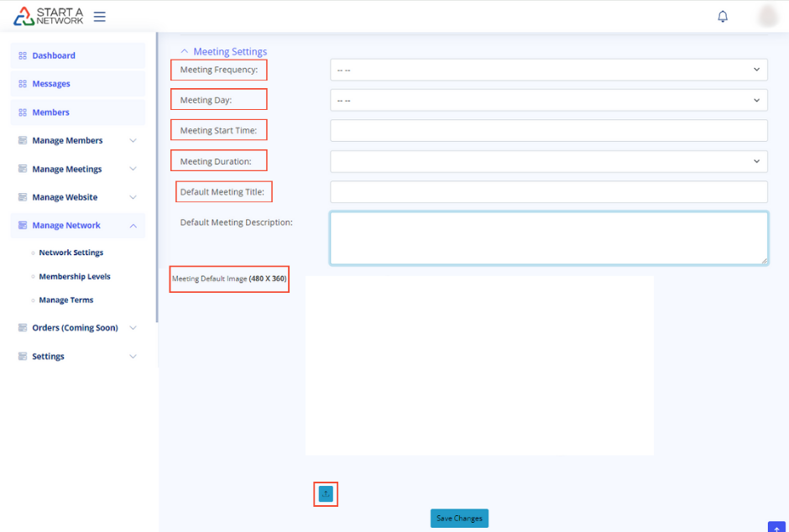Click the Start A Network logo
789x532 pixels.
tap(49, 16)
